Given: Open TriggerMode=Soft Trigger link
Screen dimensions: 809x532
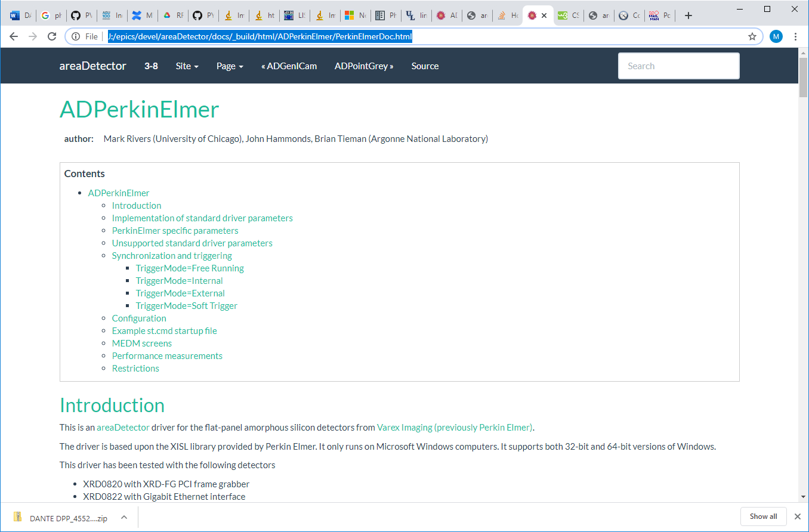Looking at the screenshot, I should click(x=187, y=306).
